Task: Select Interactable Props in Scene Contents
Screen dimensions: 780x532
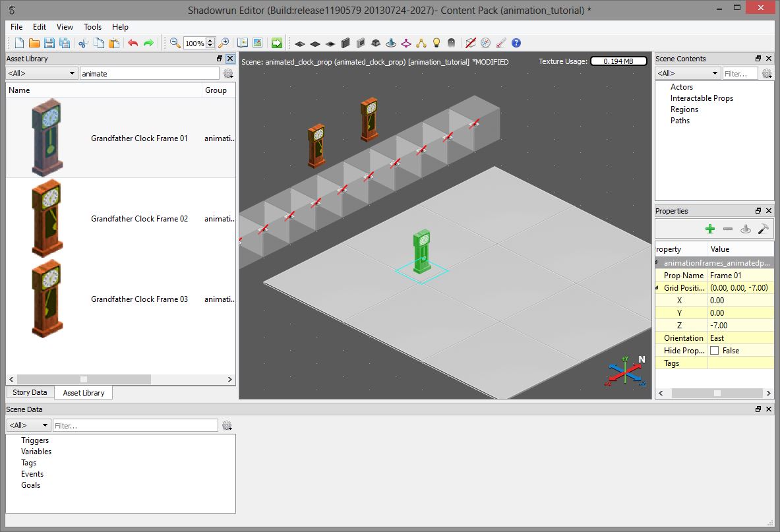Action: pos(702,98)
